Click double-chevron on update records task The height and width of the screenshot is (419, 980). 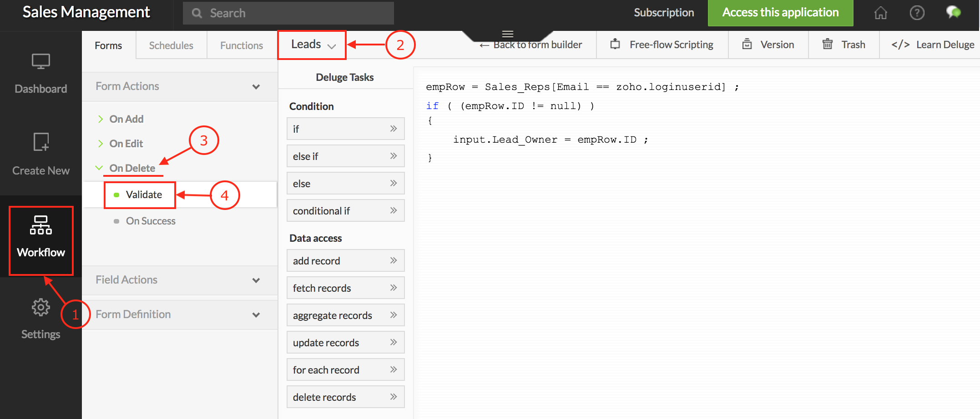[394, 342]
